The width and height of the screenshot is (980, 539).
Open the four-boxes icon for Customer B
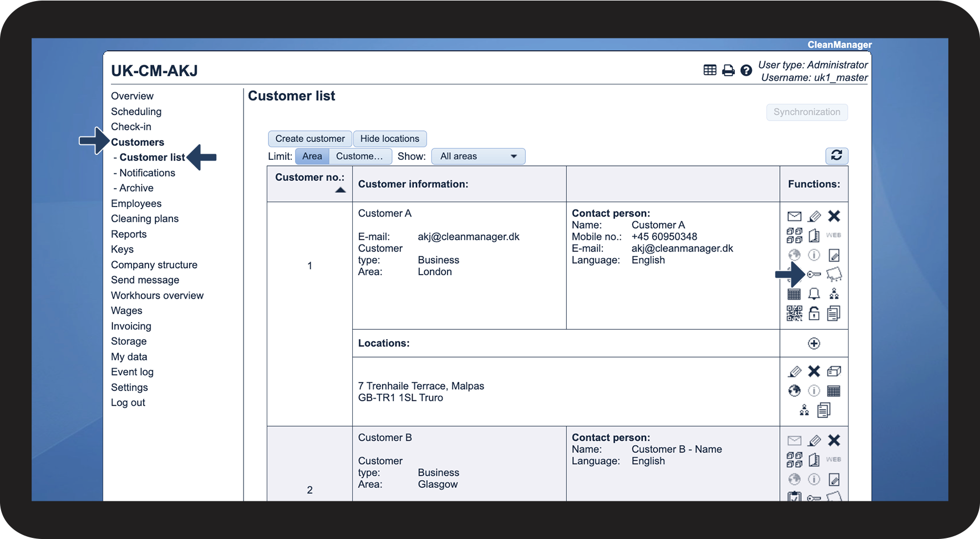point(794,460)
